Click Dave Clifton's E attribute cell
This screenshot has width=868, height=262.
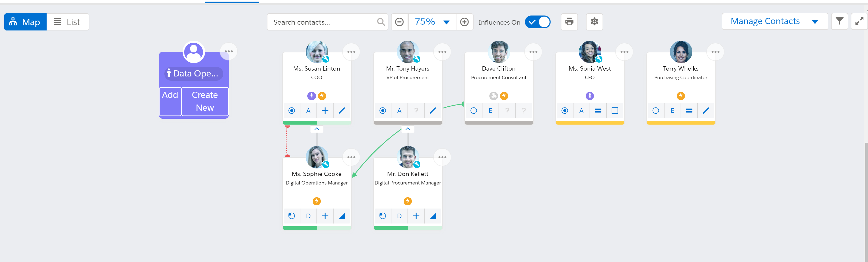point(490,111)
